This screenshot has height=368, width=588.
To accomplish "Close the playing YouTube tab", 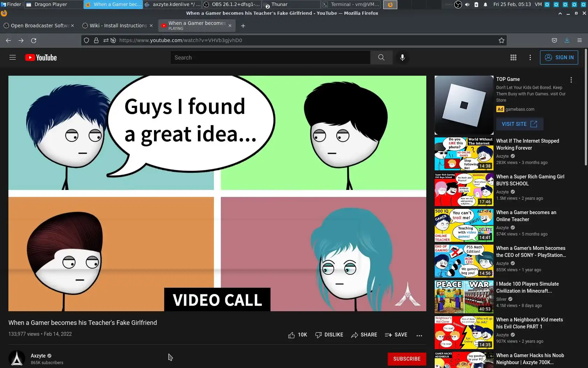I will [x=230, y=26].
